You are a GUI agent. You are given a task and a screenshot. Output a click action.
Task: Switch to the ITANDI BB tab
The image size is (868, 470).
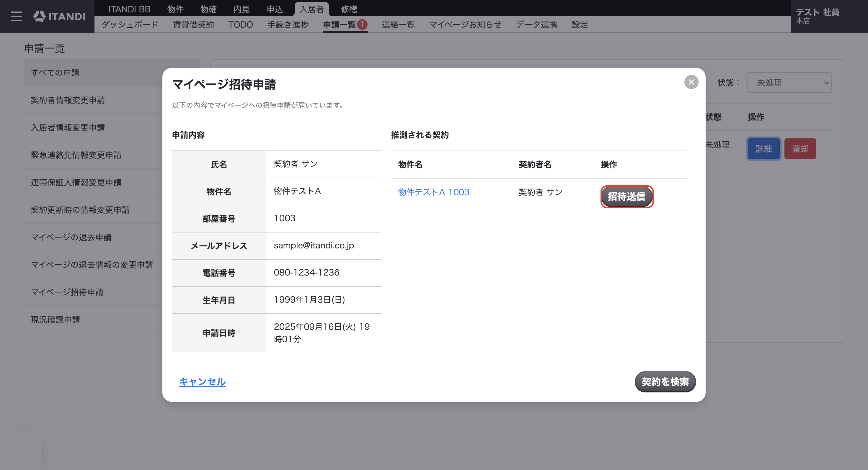point(129,9)
